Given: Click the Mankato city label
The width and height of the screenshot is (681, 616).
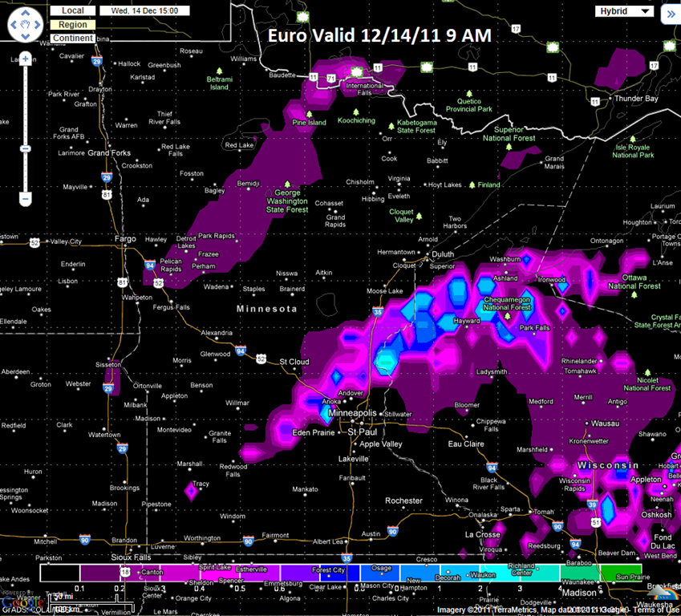Looking at the screenshot, I should 305,489.
